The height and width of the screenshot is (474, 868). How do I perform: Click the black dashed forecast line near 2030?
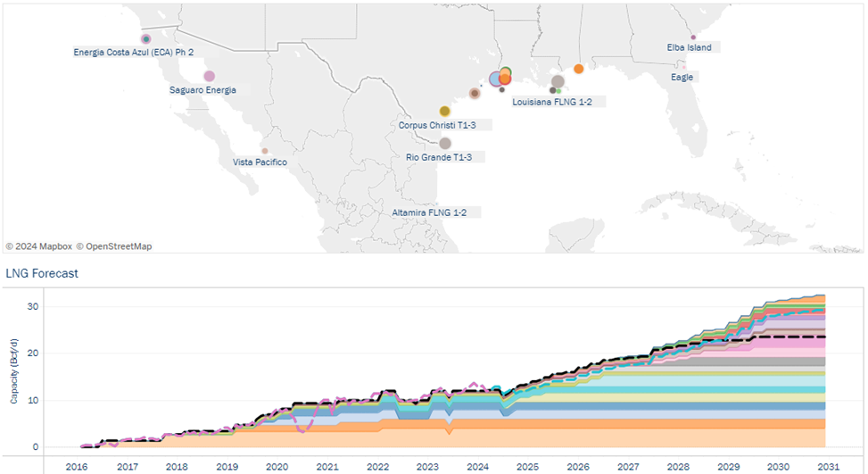[x=786, y=337]
